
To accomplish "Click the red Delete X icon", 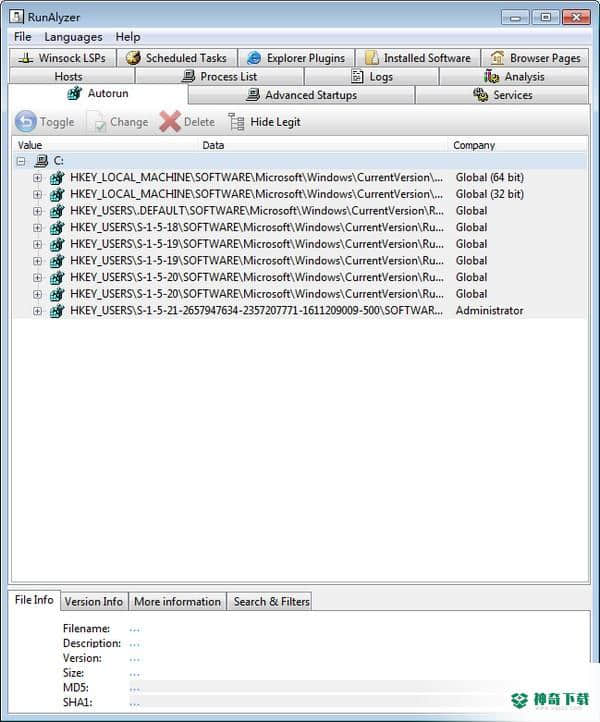I will (x=170, y=122).
